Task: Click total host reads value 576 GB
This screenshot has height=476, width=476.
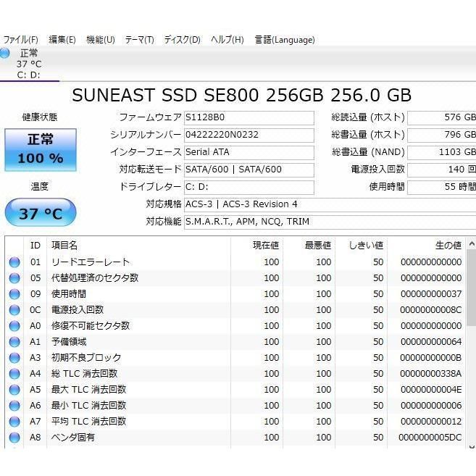Action: click(x=442, y=117)
